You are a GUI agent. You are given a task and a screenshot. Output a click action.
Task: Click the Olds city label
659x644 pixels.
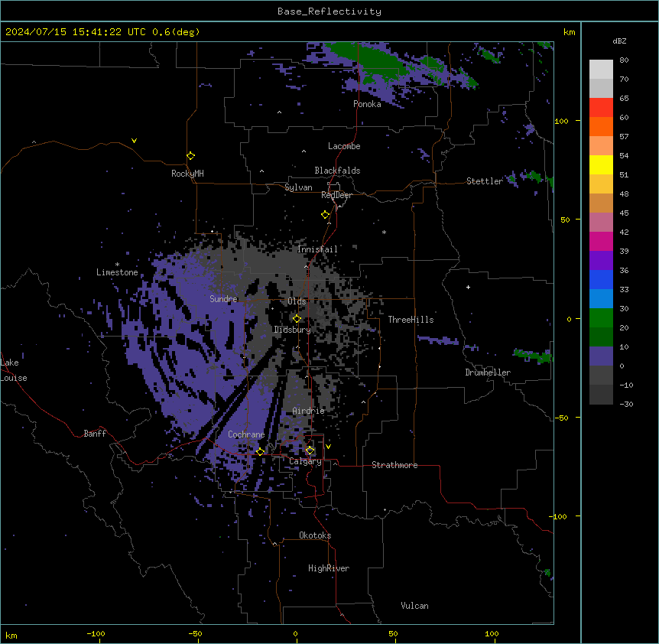[x=297, y=301]
